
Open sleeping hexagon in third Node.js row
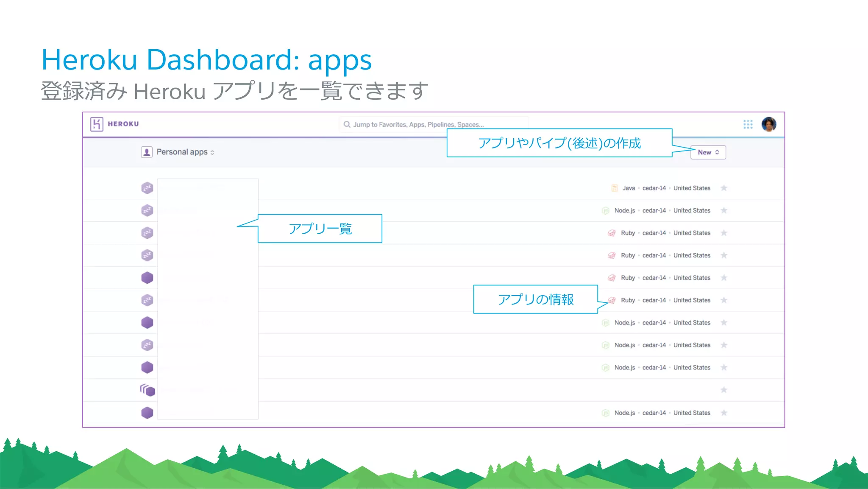coord(147,345)
